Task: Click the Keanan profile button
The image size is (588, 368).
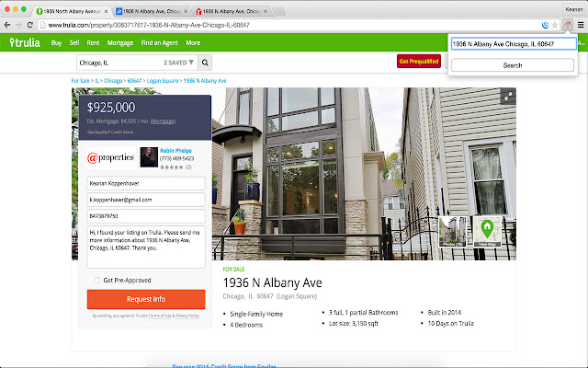Action: point(573,9)
